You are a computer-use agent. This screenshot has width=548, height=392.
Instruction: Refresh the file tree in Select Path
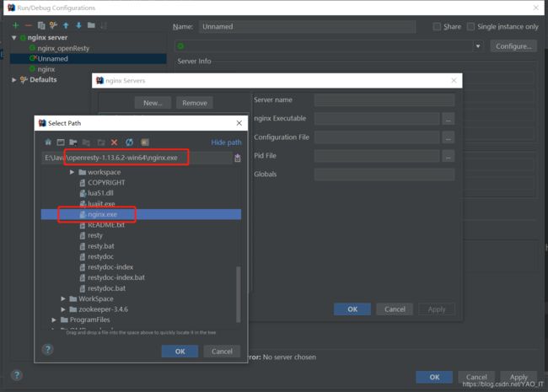(x=129, y=142)
